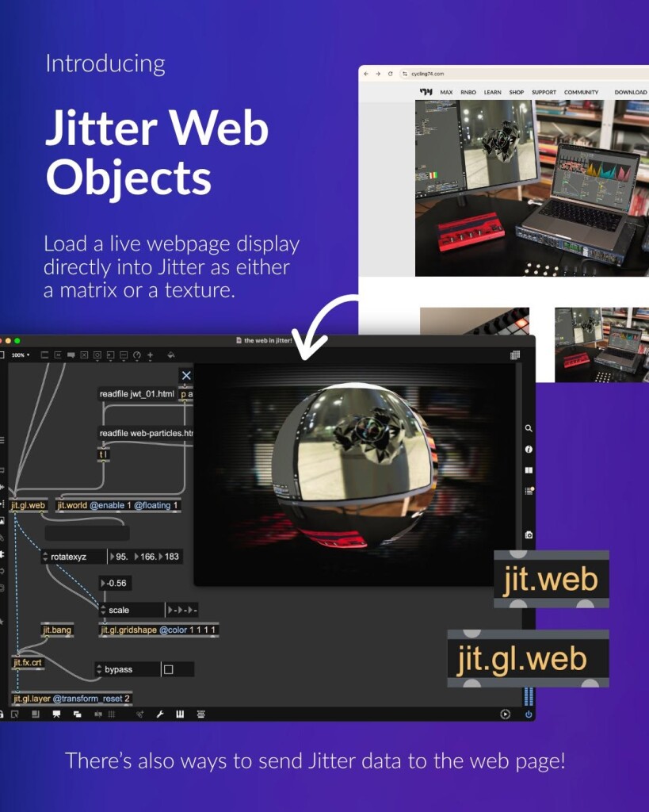Click the rotatexyz value 166.
649x812 pixels.
coord(146,557)
